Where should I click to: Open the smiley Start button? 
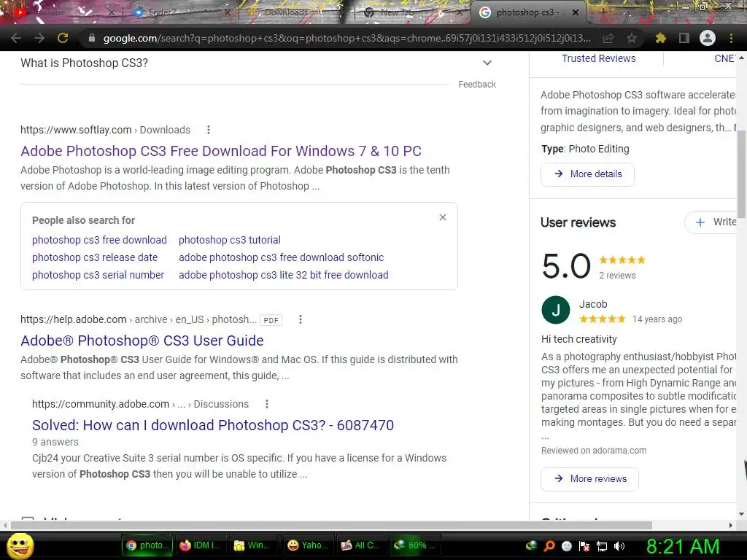(x=20, y=545)
